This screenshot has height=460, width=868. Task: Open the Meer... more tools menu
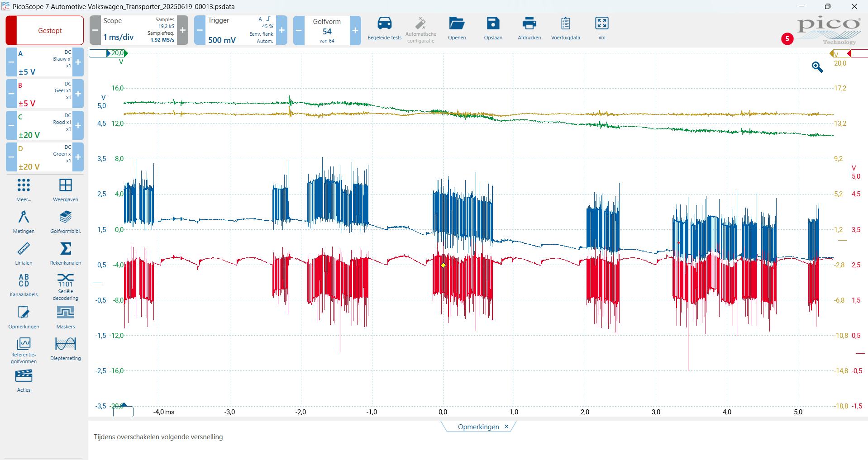tap(24, 186)
